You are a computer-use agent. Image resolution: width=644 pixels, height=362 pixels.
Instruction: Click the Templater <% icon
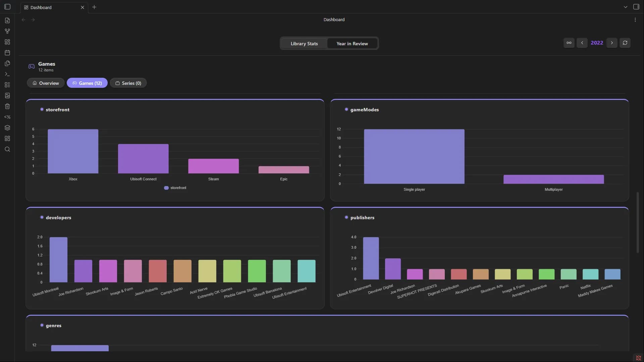point(7,117)
